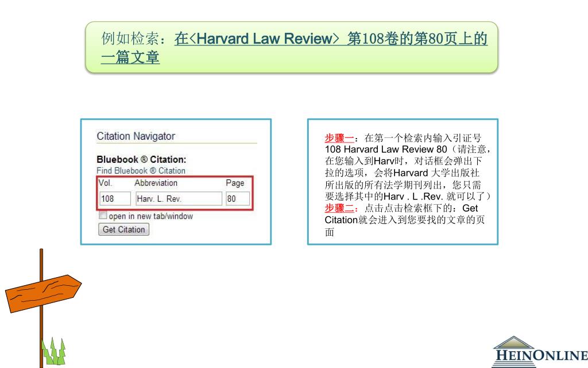
Task: Click the red 步骤二 step label
Action: point(339,208)
